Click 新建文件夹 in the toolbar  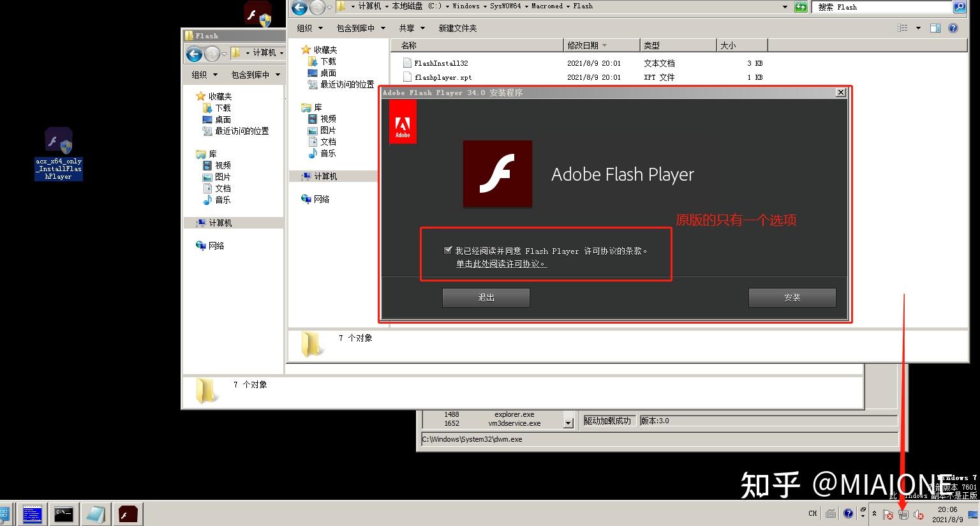457,28
